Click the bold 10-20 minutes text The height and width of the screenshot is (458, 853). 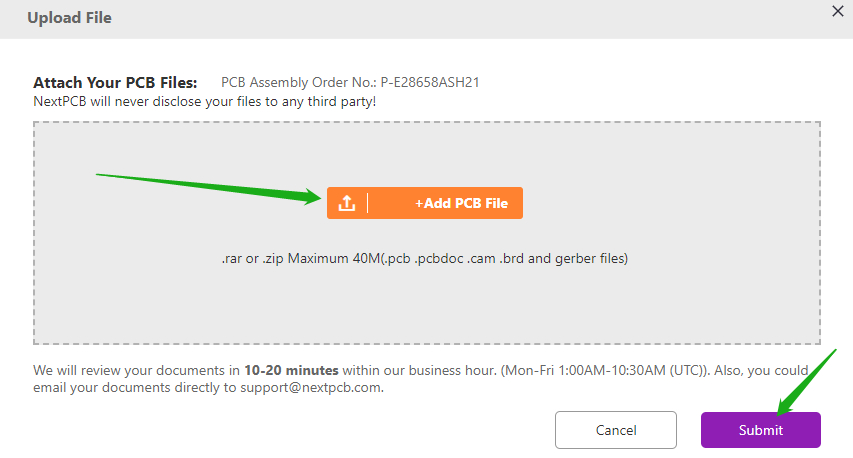pyautogui.click(x=291, y=370)
